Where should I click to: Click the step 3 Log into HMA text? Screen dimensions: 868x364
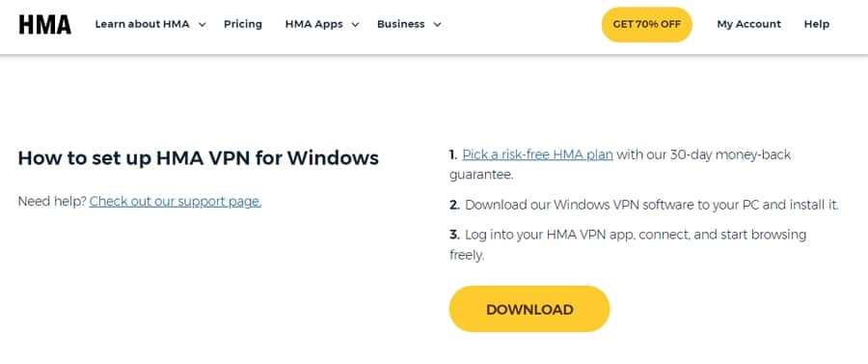tap(628, 245)
